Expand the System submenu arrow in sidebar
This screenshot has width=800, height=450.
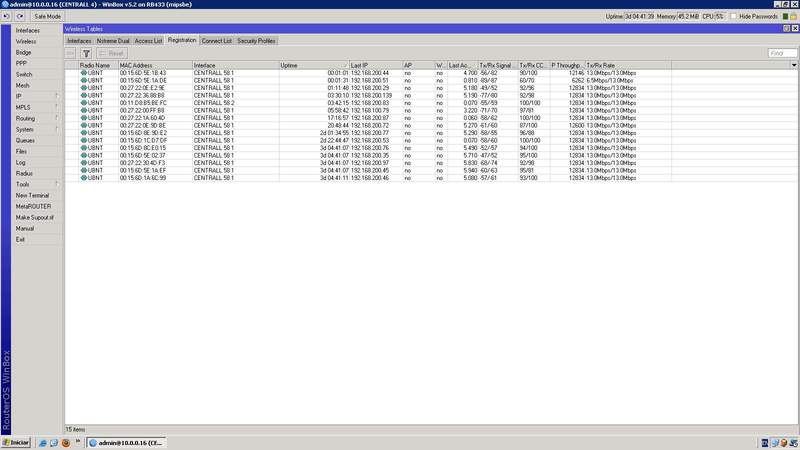[57, 129]
